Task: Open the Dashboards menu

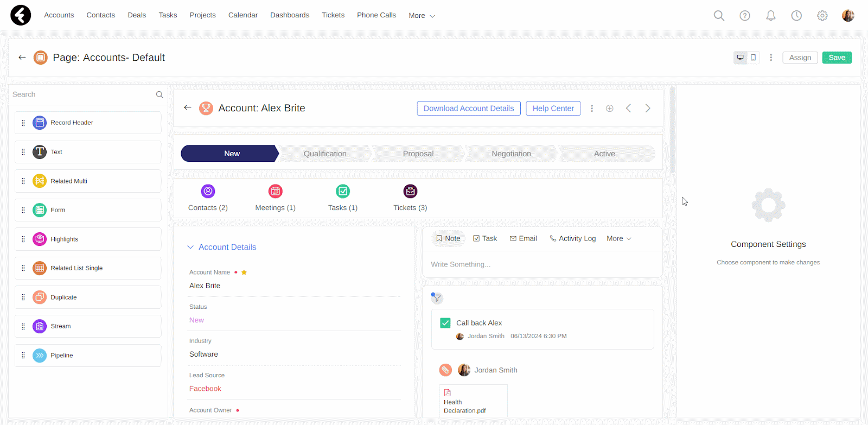Action: pos(290,15)
